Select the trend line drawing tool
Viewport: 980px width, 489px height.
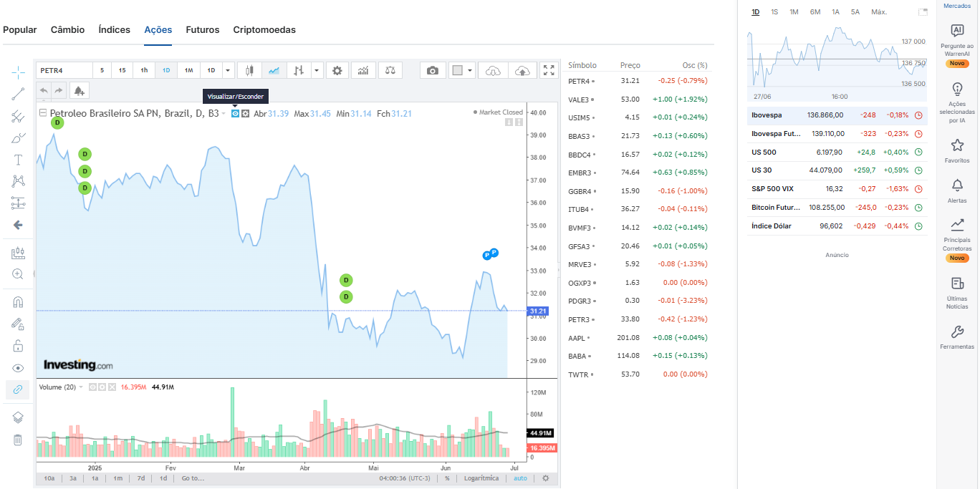pyautogui.click(x=18, y=93)
